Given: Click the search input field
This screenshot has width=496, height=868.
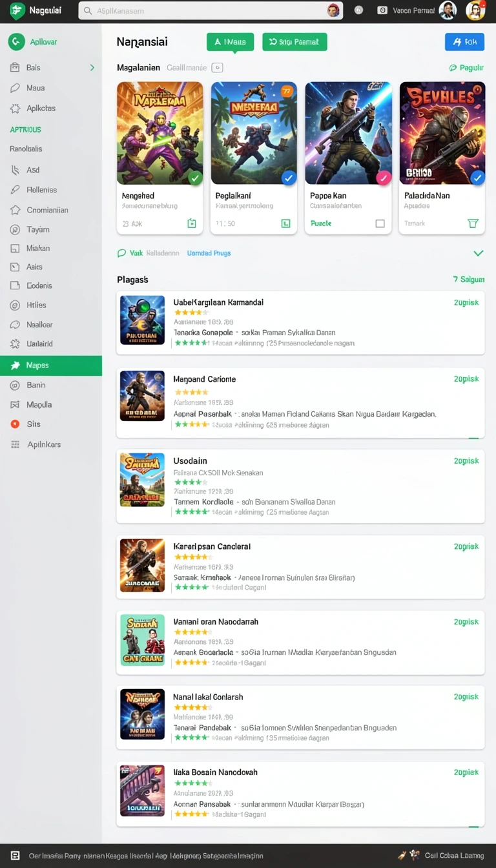Looking at the screenshot, I should coord(211,10).
